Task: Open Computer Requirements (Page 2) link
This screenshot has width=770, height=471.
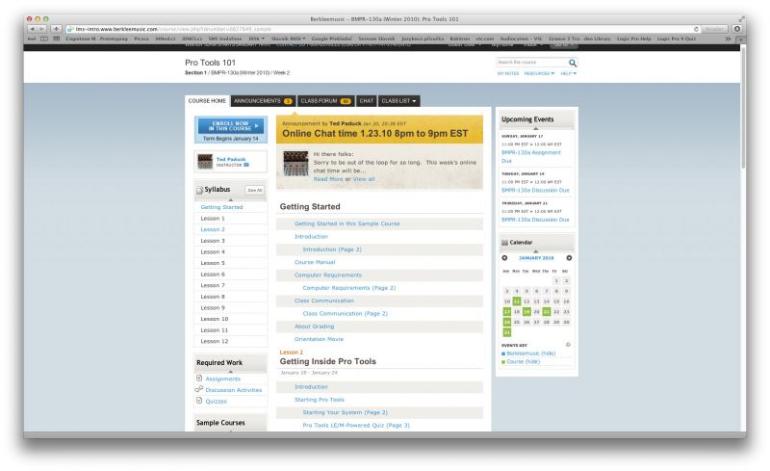Action: [349, 288]
